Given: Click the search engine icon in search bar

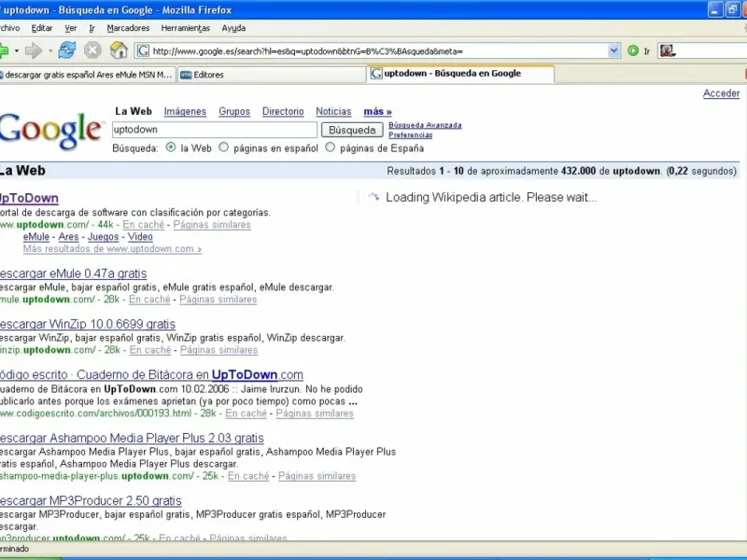Looking at the screenshot, I should point(667,50).
